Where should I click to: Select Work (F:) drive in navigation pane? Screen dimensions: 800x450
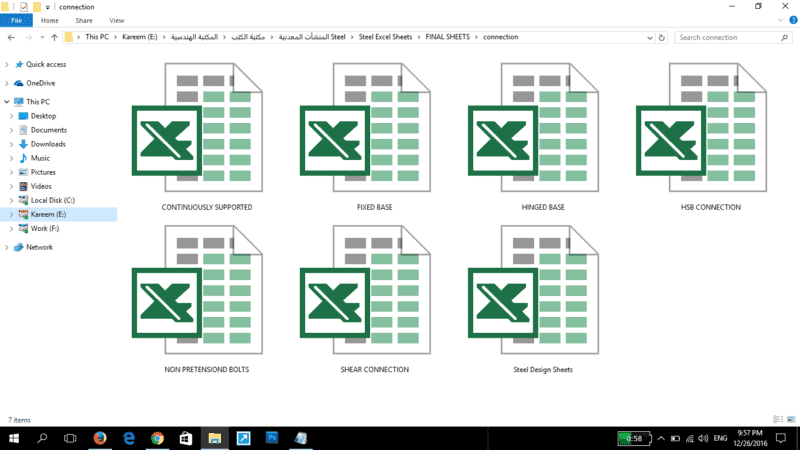click(x=44, y=229)
